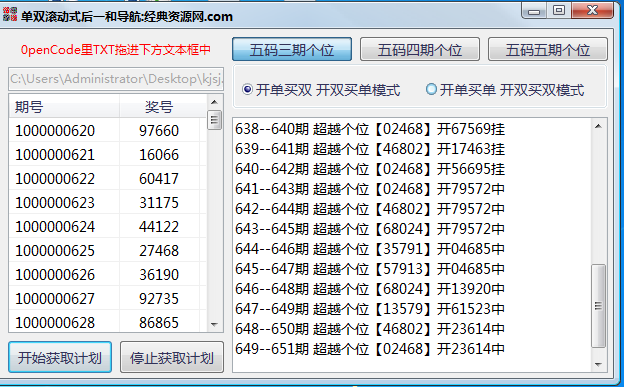Screen dimensions: 624x387
Task: Select row 1000000620
Action: click(x=107, y=130)
